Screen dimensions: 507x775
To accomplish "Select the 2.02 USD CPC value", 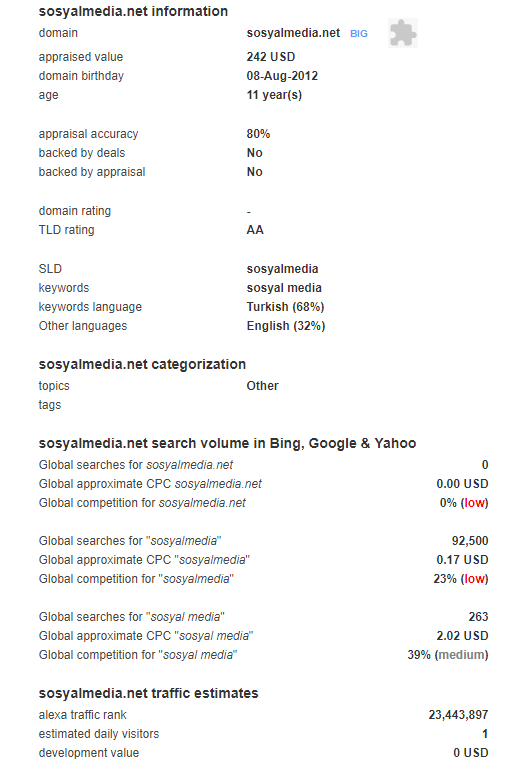I will tap(462, 636).
